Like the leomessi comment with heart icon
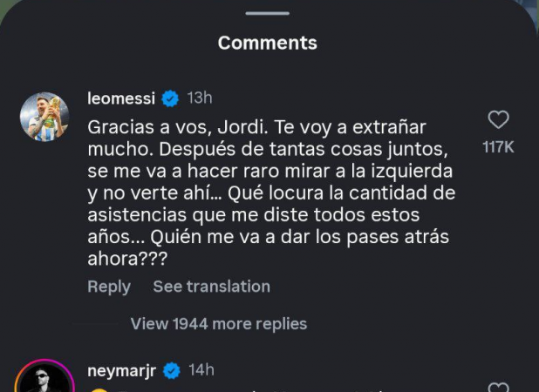This screenshot has height=392, width=539. [498, 120]
